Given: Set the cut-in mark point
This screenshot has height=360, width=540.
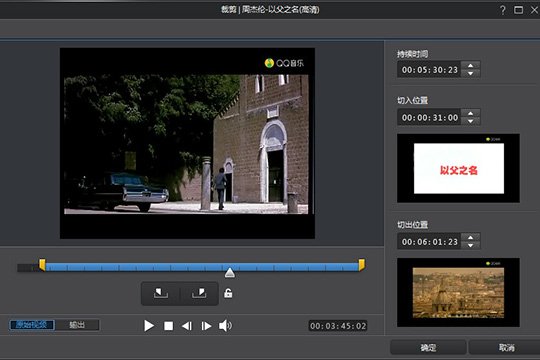Looking at the screenshot, I should coord(161,294).
